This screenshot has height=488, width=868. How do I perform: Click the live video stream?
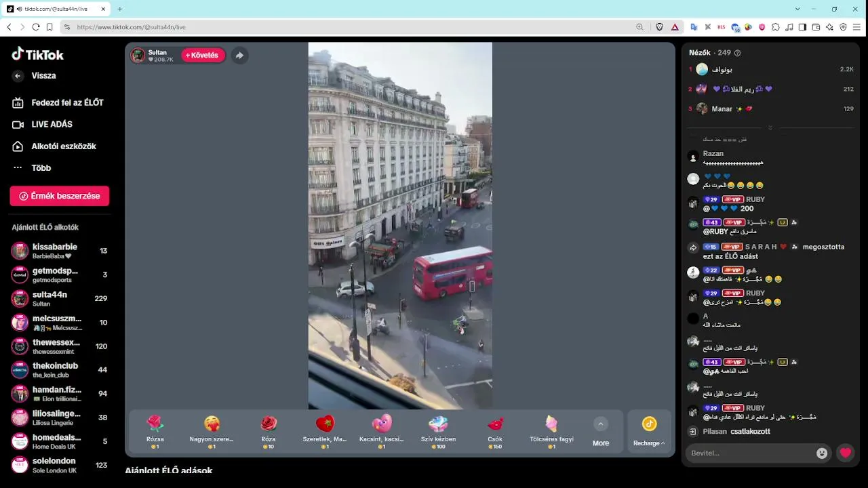pyautogui.click(x=400, y=226)
